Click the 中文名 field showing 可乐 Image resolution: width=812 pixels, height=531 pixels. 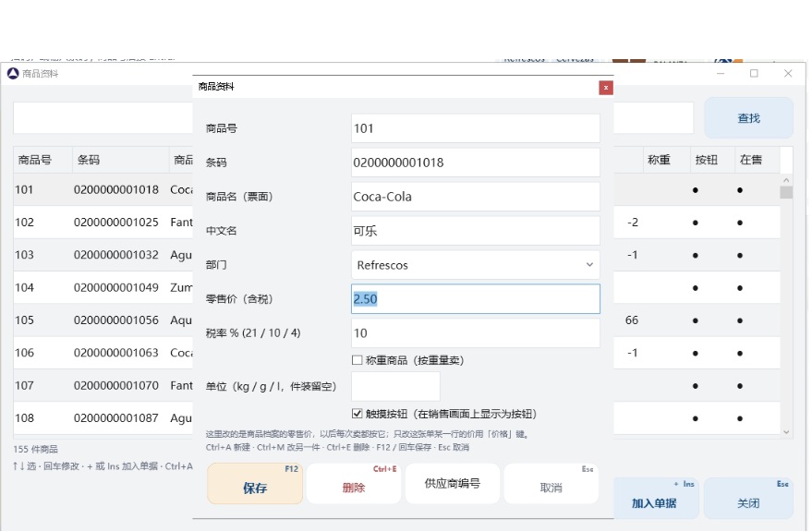476,231
